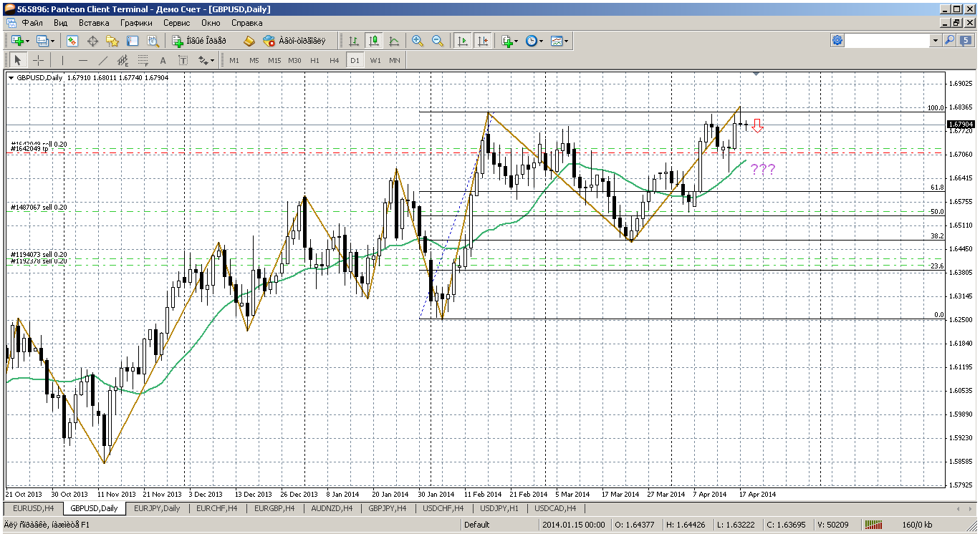Image resolution: width=980 pixels, height=534 pixels.
Task: Select the text annotation tool
Action: pos(163,60)
